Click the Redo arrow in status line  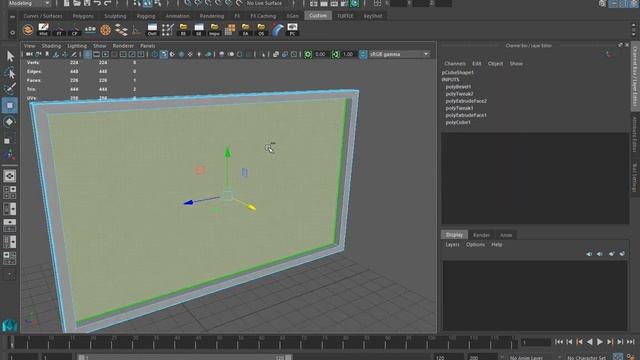(107, 3)
